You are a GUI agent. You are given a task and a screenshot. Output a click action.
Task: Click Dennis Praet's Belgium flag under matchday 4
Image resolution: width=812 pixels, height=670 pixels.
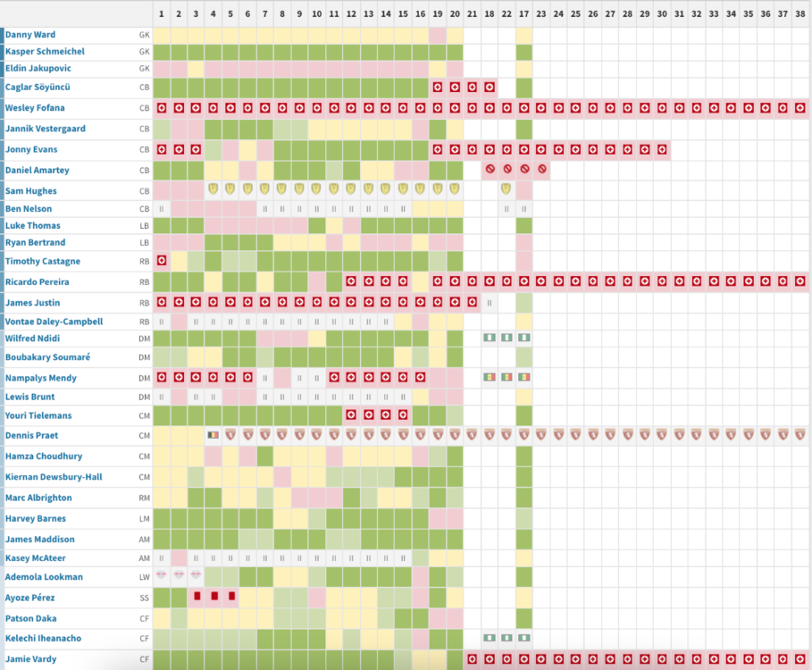[213, 435]
